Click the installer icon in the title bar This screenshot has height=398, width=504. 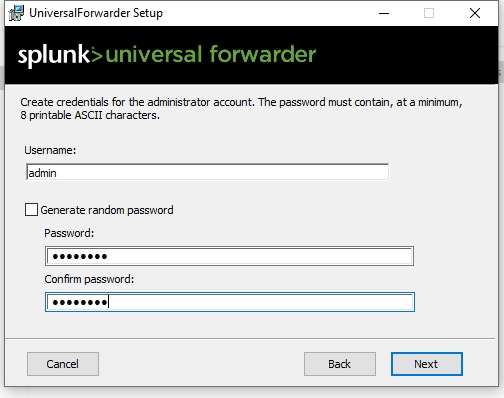pos(16,13)
